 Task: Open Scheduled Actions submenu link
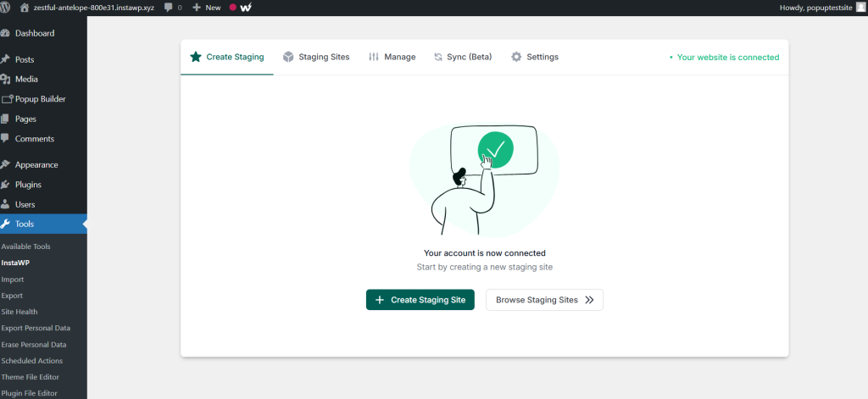[x=32, y=360]
